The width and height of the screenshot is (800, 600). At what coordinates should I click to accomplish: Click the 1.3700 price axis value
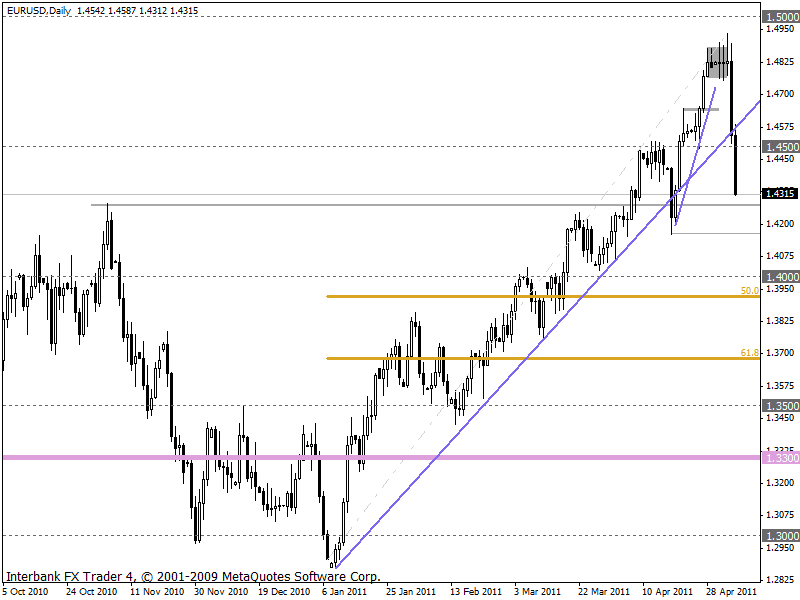click(780, 353)
